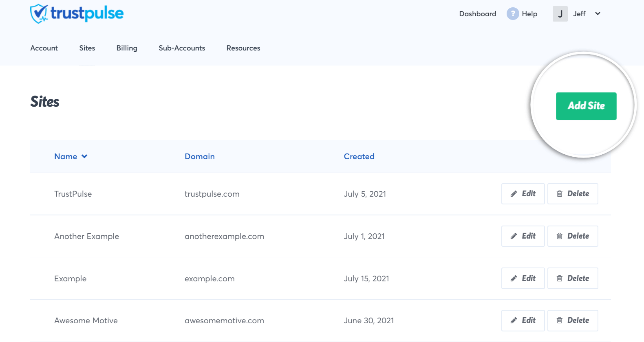This screenshot has width=644, height=342.
Task: Select the TrustPulse name cell
Action: point(73,194)
